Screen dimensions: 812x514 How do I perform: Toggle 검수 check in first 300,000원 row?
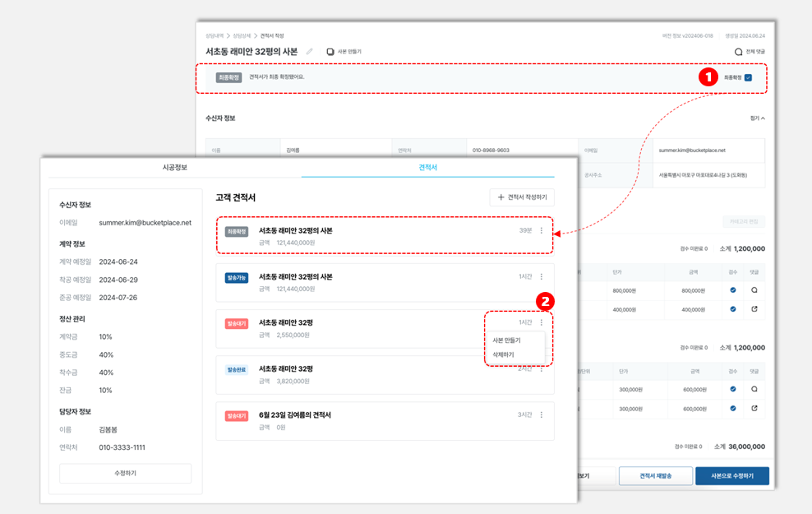[733, 389]
